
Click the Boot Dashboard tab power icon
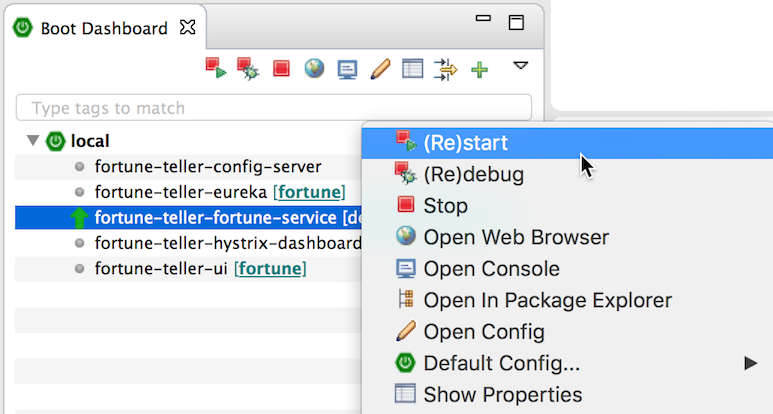[23, 28]
